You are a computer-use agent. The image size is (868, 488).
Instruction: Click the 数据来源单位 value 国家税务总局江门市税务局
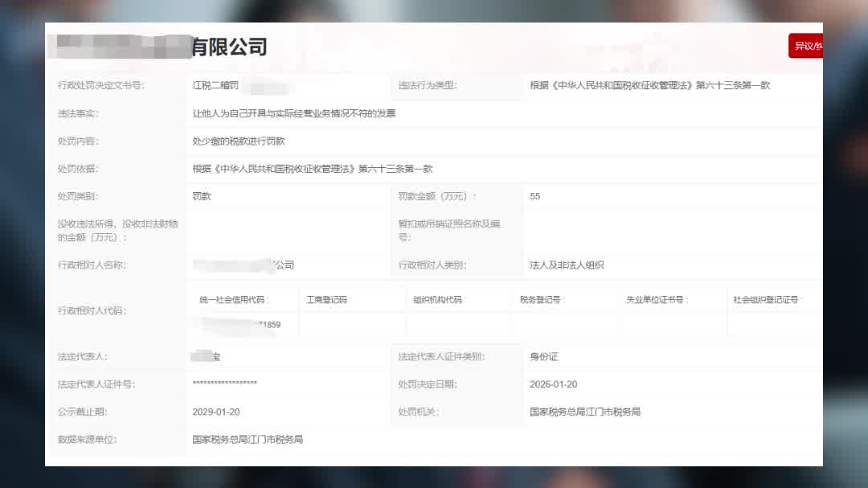tap(248, 440)
